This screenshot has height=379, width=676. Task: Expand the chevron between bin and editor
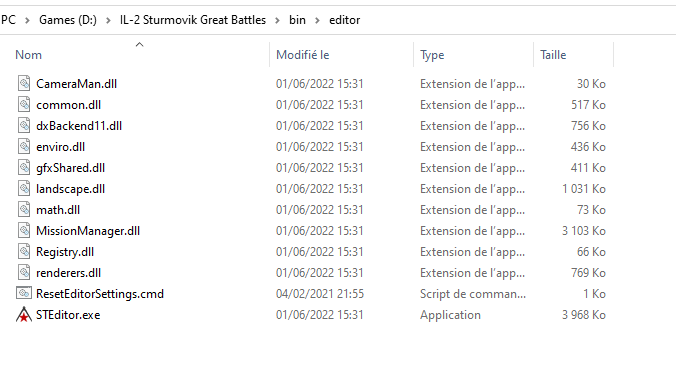click(x=317, y=20)
